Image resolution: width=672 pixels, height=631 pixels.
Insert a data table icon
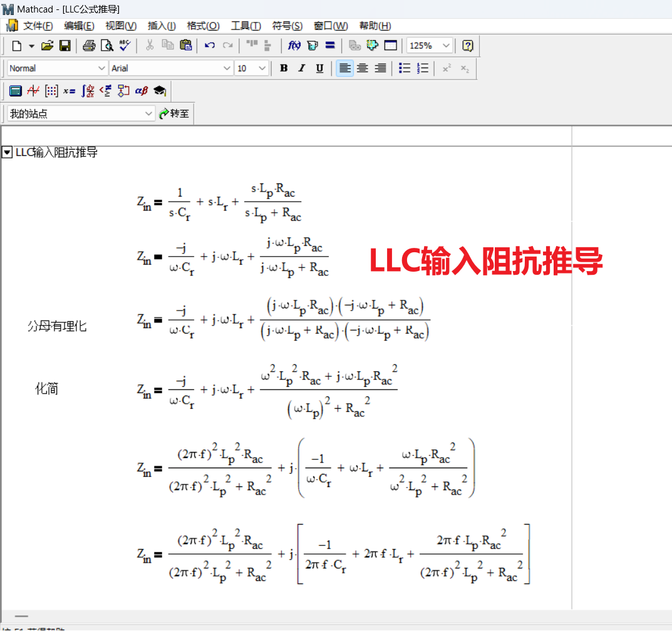click(390, 46)
